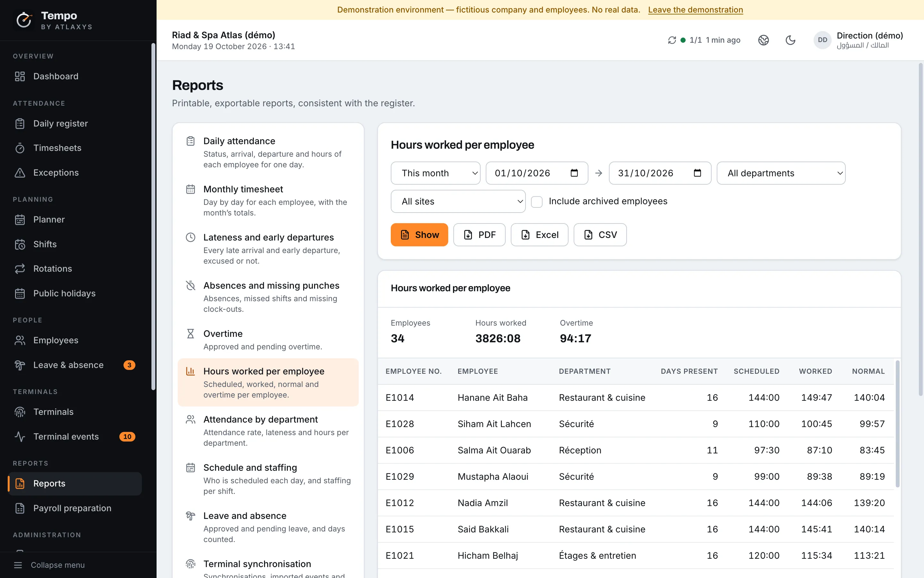Viewport: 924px width, 578px height.
Task: Enable Include archived employees checkbox
Action: click(x=536, y=201)
